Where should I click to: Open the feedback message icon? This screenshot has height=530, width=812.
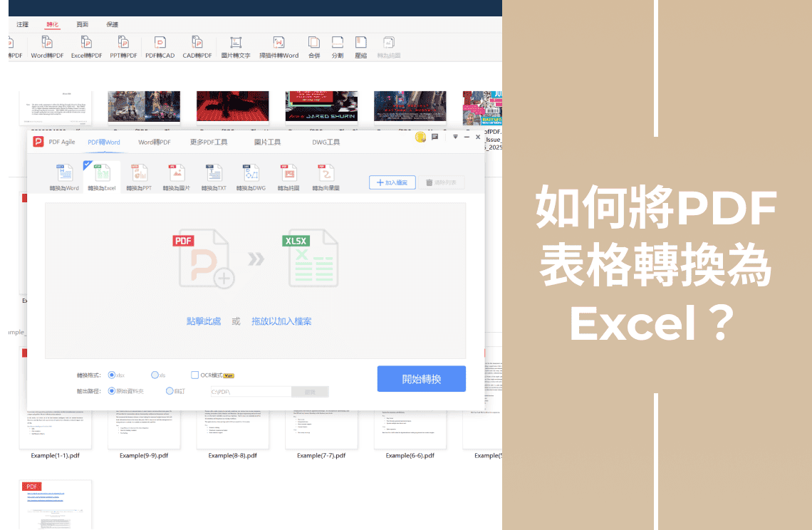coord(435,137)
